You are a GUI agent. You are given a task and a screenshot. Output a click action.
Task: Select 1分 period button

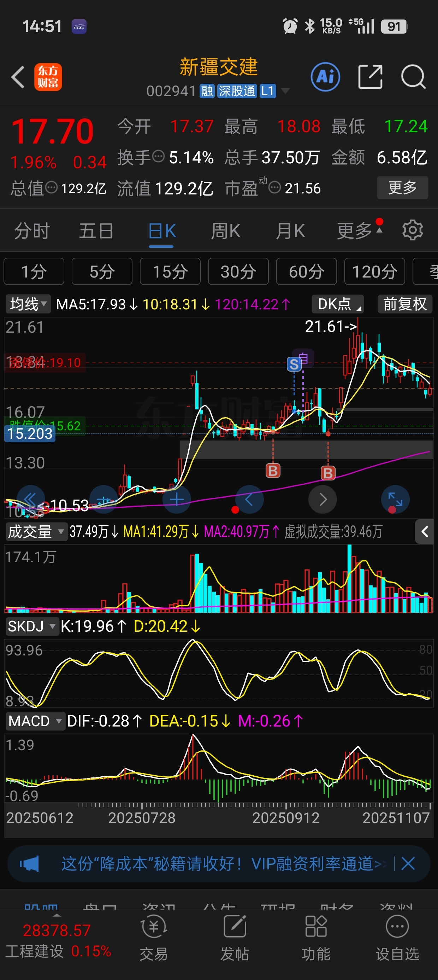(x=34, y=271)
